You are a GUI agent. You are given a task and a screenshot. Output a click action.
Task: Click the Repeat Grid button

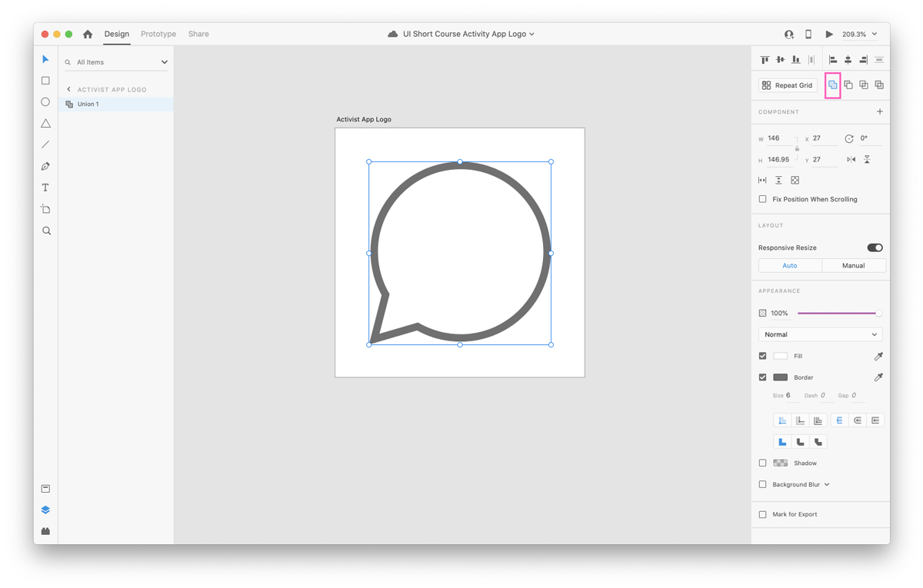tap(788, 85)
